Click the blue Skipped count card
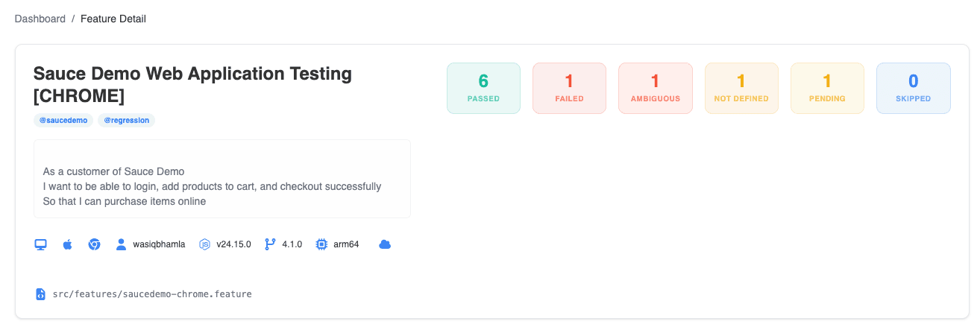The width and height of the screenshot is (980, 327). tap(914, 88)
